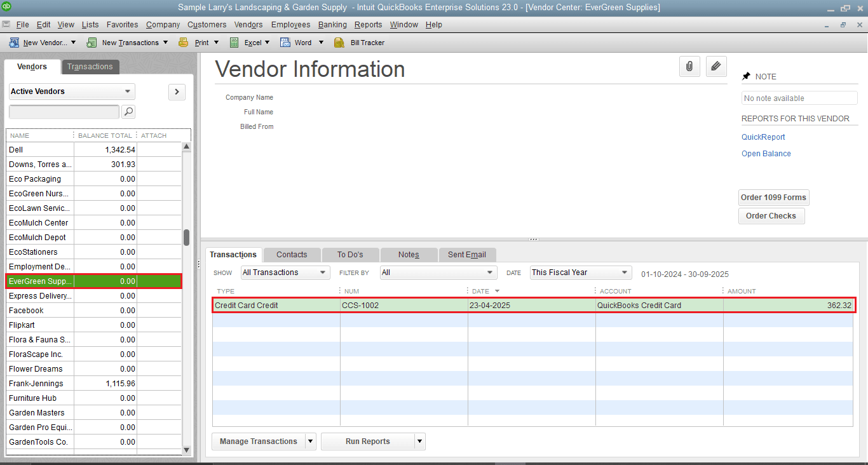Click the vendor search magnifier icon
Image resolution: width=868 pixels, height=465 pixels.
coord(128,111)
